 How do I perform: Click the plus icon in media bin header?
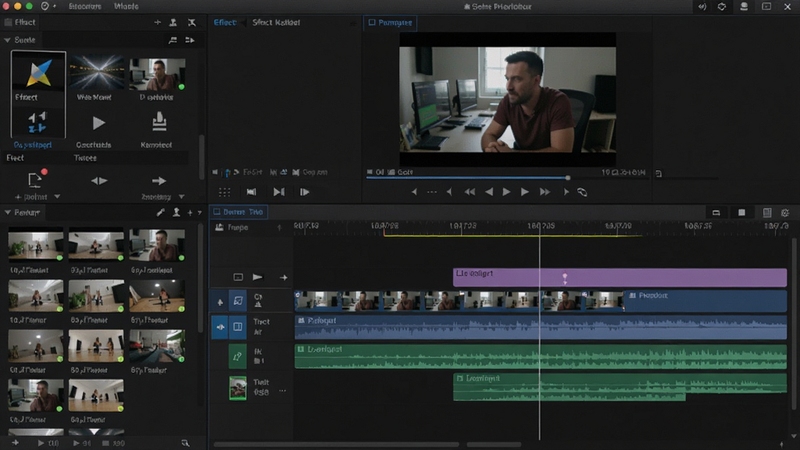point(190,213)
